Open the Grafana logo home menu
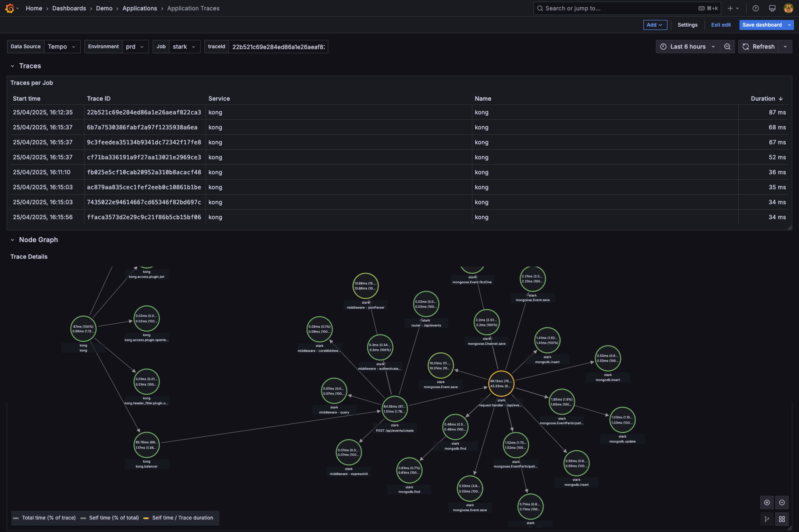The width and height of the screenshot is (799, 532). pos(10,8)
